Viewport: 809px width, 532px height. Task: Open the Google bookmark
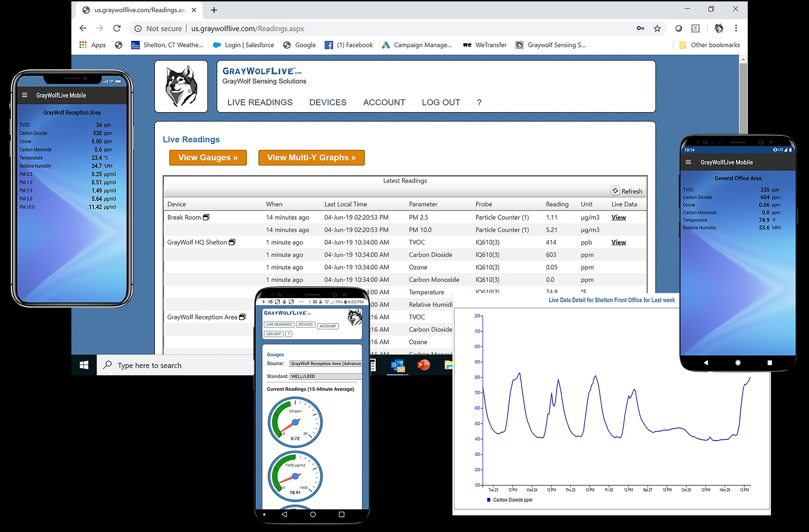(x=299, y=45)
